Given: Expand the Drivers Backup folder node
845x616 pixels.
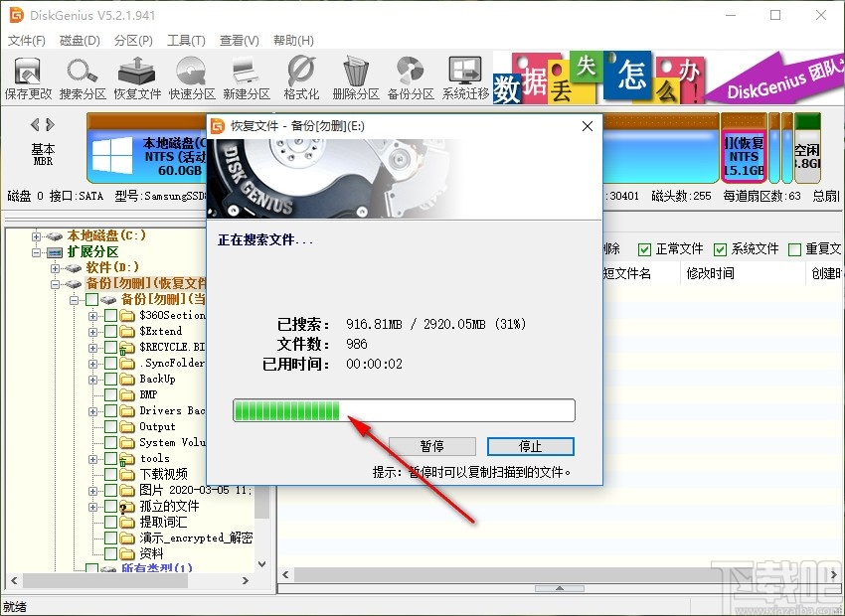Looking at the screenshot, I should [x=92, y=411].
